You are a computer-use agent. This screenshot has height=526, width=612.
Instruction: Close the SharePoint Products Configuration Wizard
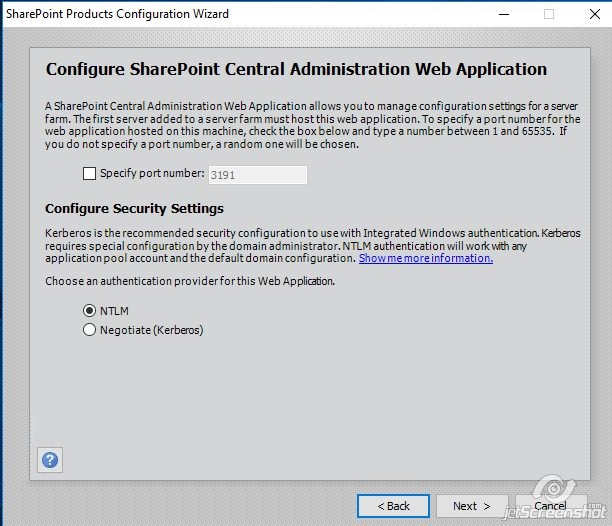(x=595, y=14)
